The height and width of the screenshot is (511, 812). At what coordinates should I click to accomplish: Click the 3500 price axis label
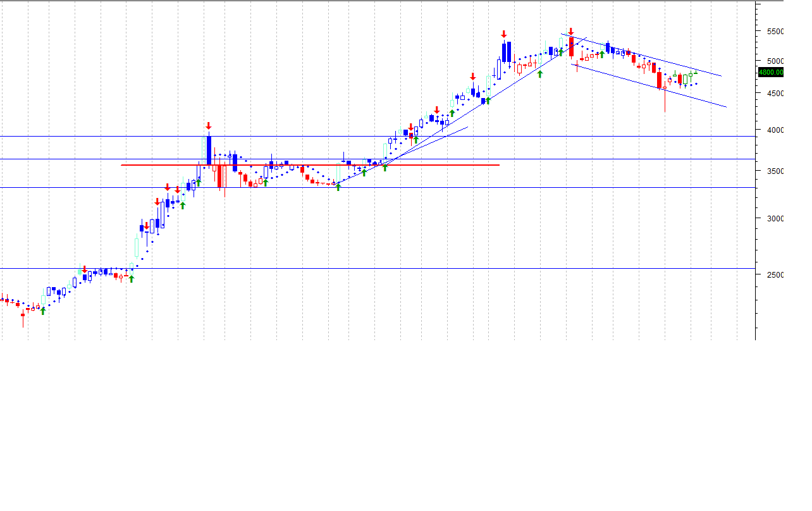pyautogui.click(x=775, y=171)
